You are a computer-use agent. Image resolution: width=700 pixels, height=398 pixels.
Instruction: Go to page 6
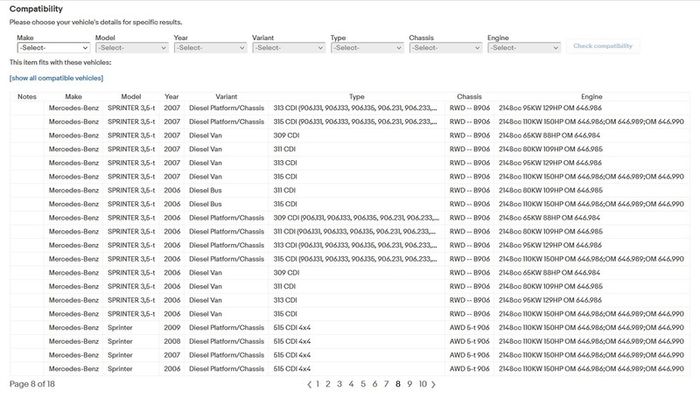tap(375, 384)
